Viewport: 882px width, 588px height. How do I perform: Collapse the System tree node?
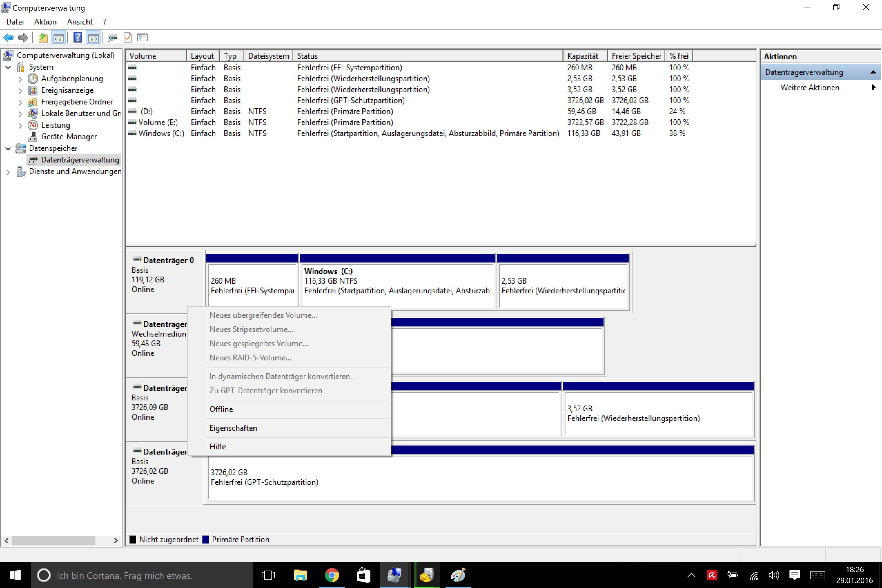tap(8, 67)
